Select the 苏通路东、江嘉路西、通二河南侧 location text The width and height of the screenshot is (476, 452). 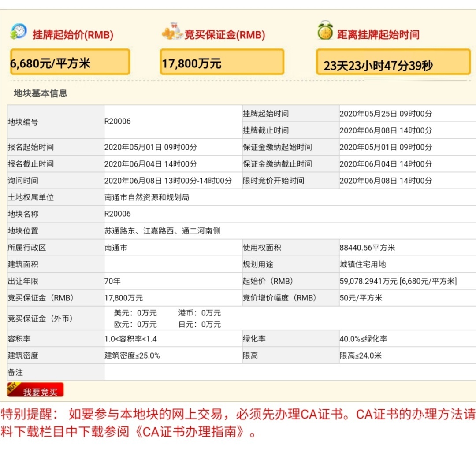click(162, 231)
